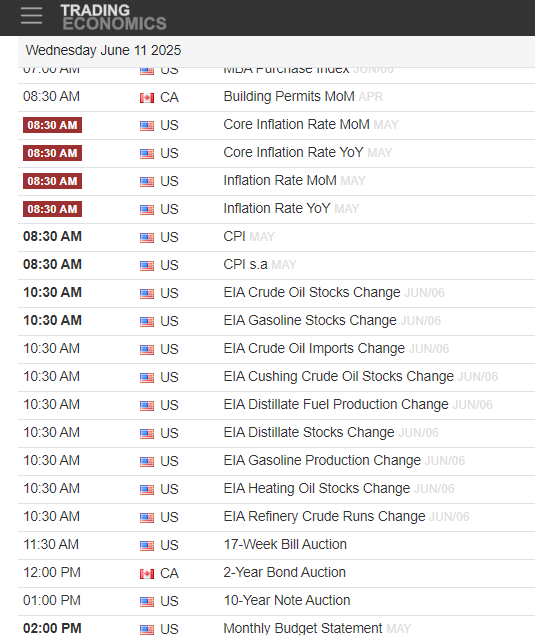
Task: Click bold 08:30 AM time in CPI s.a row
Action: pyautogui.click(x=52, y=264)
